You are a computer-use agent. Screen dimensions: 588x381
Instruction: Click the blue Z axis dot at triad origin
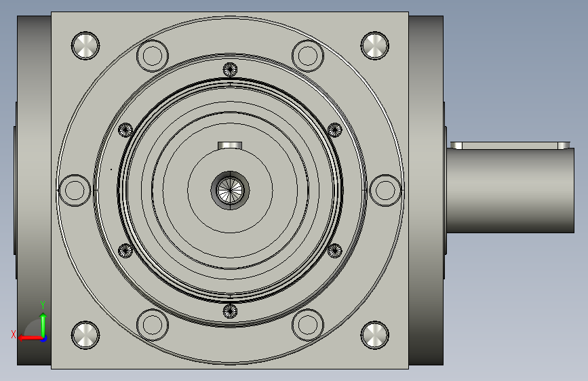pyautogui.click(x=44, y=338)
